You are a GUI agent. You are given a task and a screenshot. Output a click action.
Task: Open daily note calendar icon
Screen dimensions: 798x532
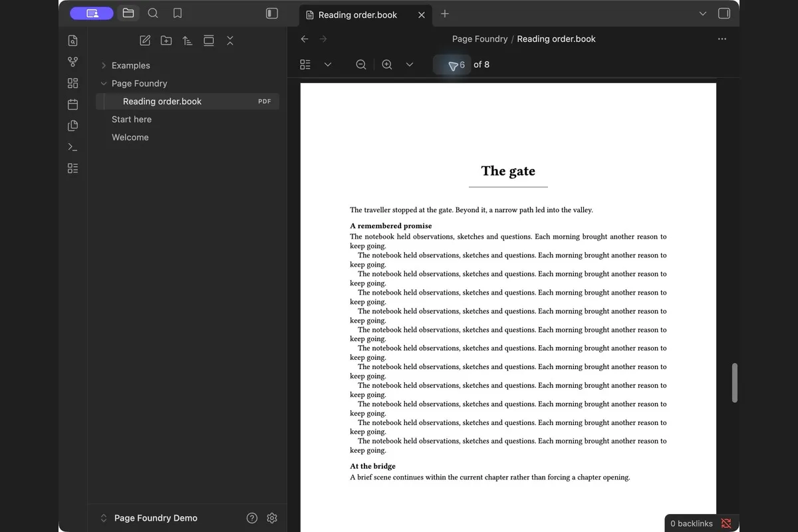[x=73, y=104]
